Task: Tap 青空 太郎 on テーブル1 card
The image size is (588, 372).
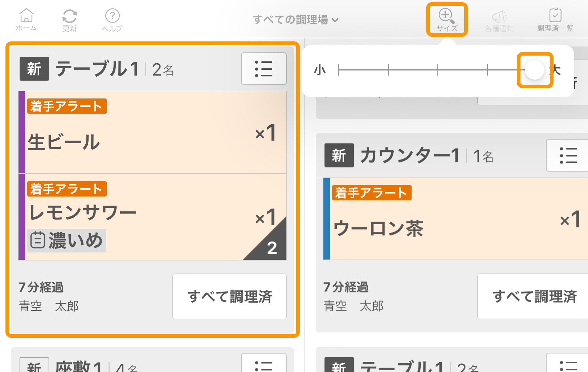Action: click(49, 306)
